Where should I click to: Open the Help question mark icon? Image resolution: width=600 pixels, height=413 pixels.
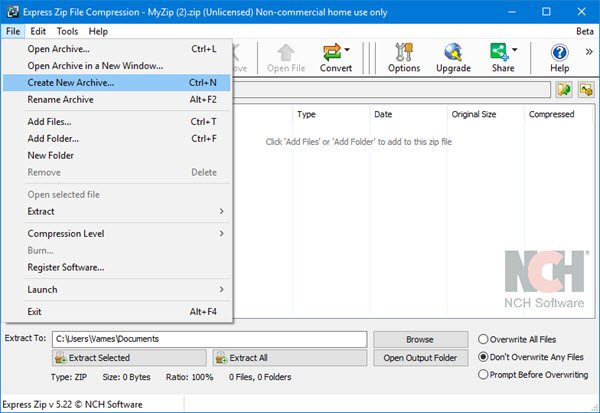pyautogui.click(x=559, y=52)
